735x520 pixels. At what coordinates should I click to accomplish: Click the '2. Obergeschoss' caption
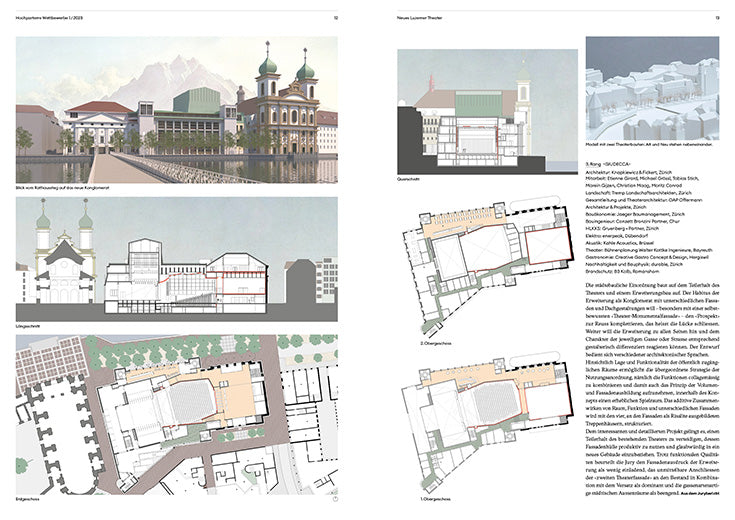435,343
